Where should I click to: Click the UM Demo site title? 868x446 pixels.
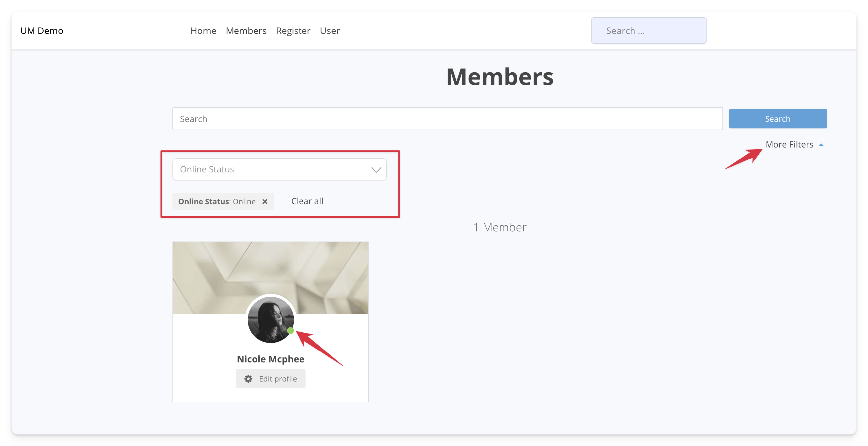click(x=42, y=31)
